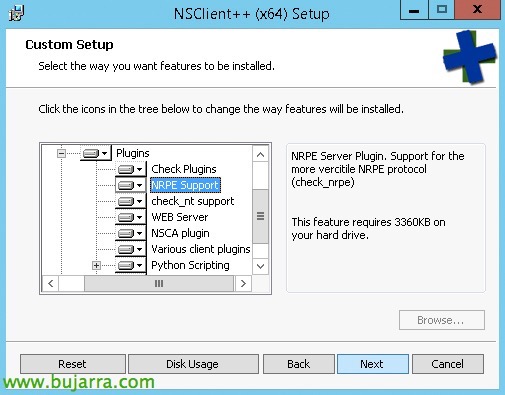The image size is (505, 395).
Task: Click the installer icon in title bar
Action: click(x=16, y=13)
